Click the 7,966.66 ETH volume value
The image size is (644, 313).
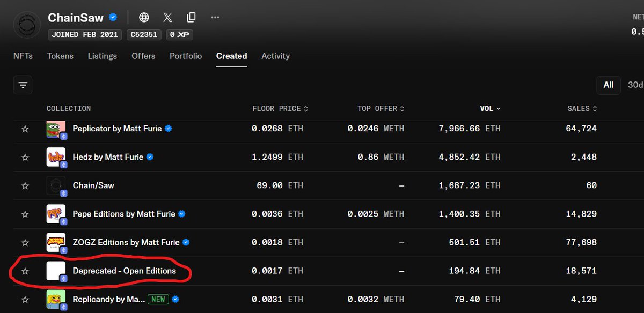pos(470,129)
